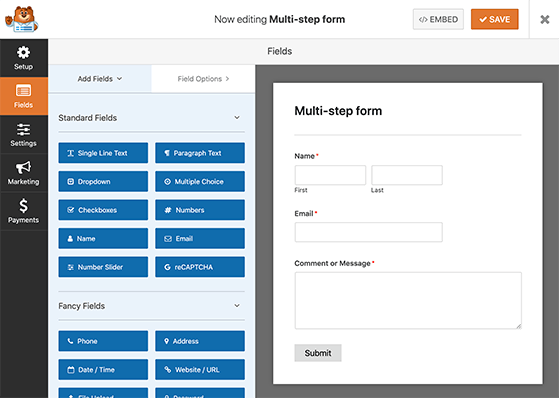Select the Name field label in preview
Viewport: 559px width, 398px height.
tap(304, 156)
